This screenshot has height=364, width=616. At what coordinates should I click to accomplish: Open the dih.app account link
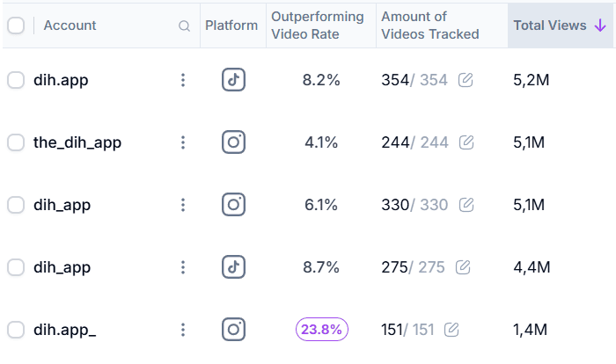click(x=61, y=80)
